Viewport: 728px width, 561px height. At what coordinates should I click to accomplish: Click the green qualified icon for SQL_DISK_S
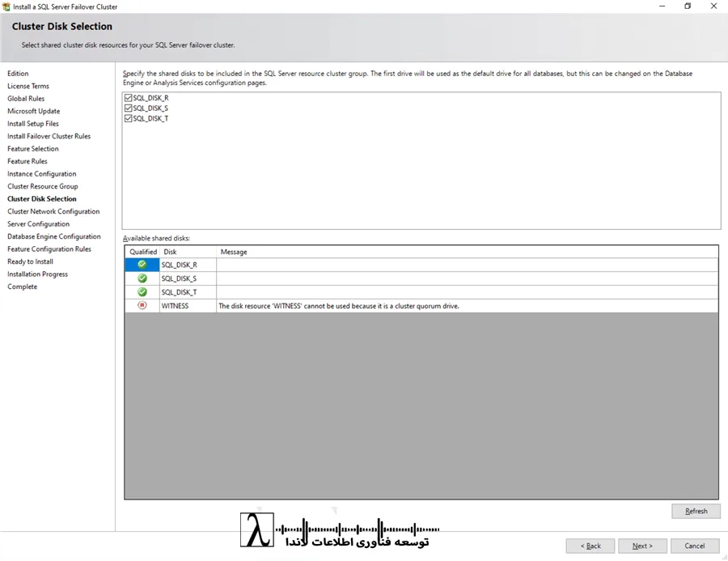142,278
